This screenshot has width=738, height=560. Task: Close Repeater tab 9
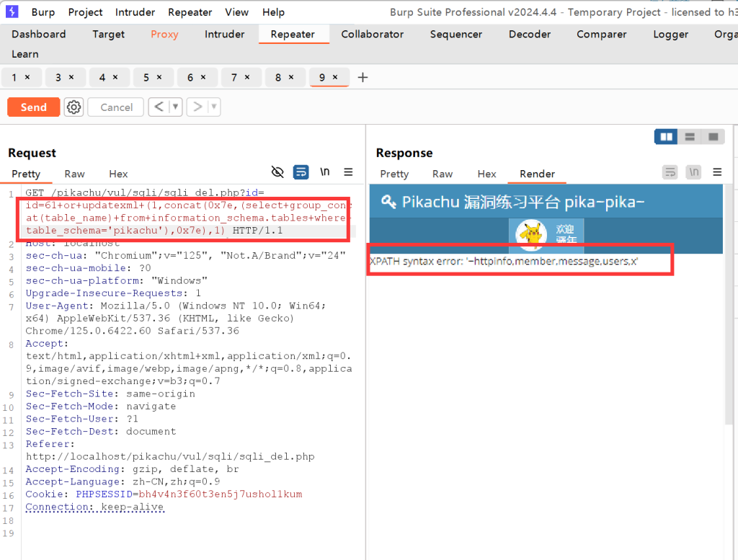coord(335,77)
